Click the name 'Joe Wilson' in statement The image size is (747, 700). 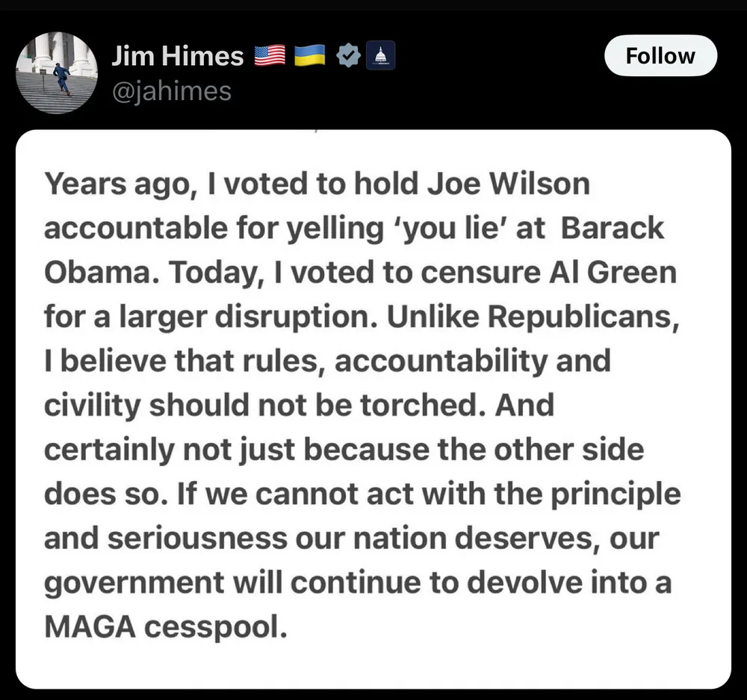coord(508,184)
